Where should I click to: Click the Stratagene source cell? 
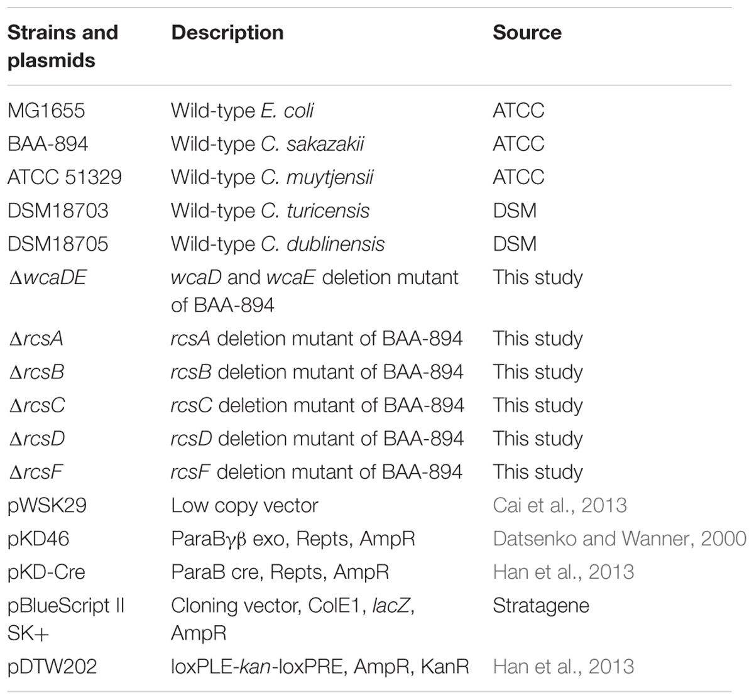541,606
